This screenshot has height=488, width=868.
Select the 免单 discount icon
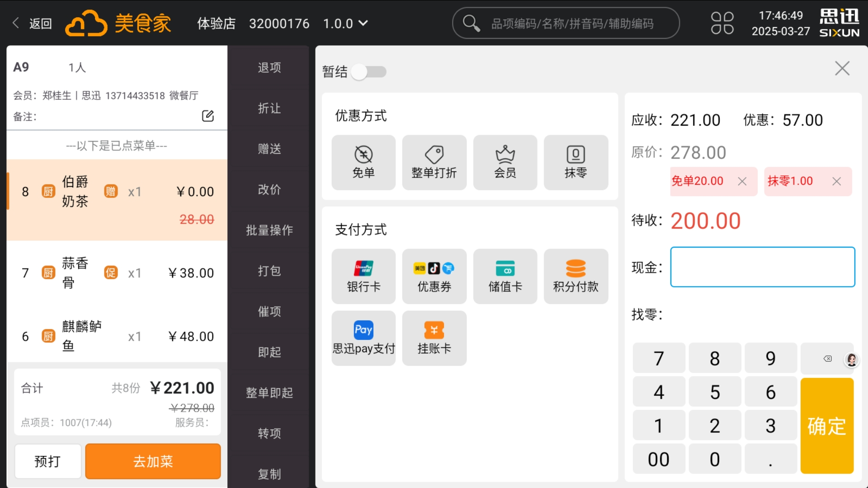pyautogui.click(x=363, y=162)
